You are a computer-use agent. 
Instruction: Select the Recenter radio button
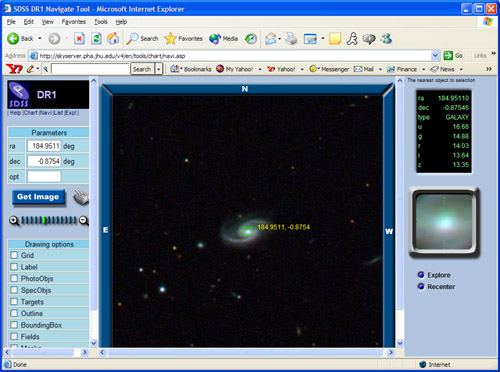coord(421,286)
